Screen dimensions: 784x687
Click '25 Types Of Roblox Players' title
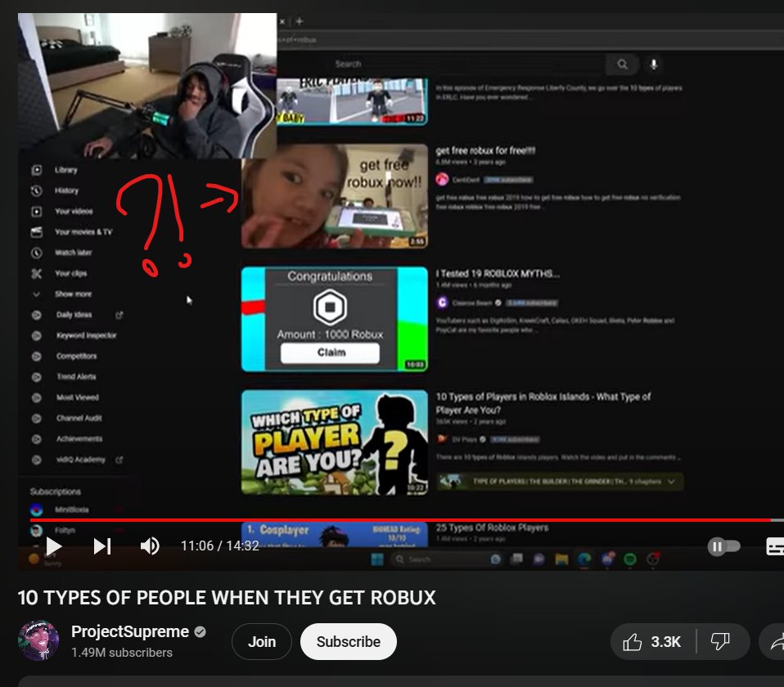492,528
